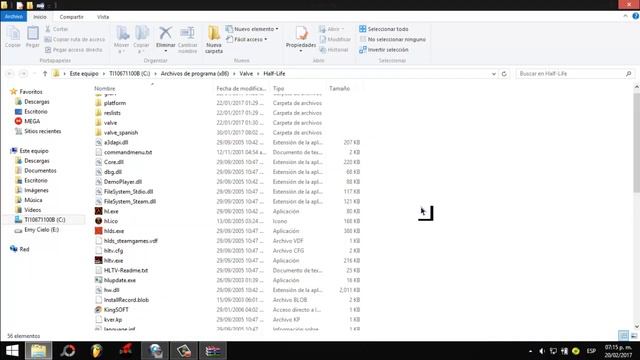Select the hl.exe application file
The width and height of the screenshot is (640, 360).
click(111, 211)
